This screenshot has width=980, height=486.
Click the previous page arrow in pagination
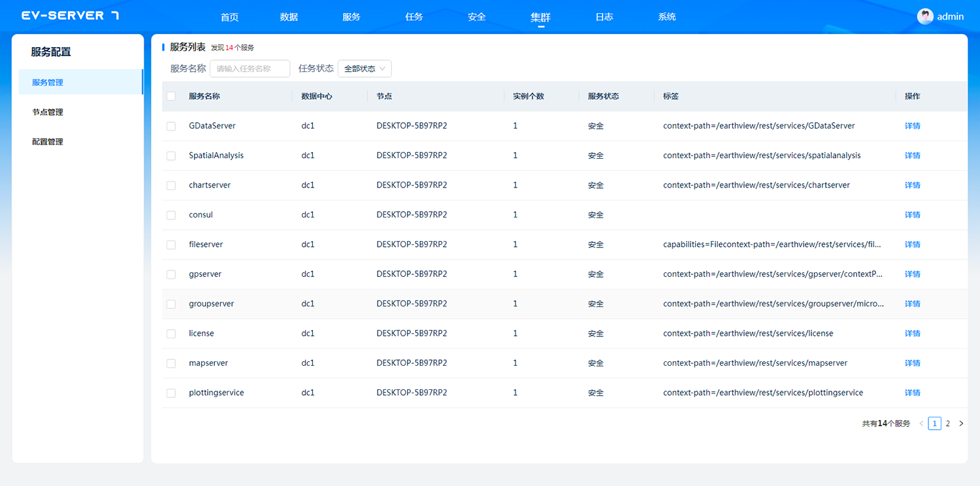pos(921,423)
